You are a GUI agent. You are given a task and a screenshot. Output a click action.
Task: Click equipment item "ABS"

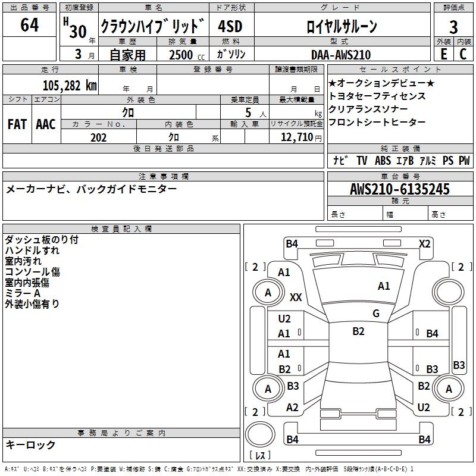(383, 160)
